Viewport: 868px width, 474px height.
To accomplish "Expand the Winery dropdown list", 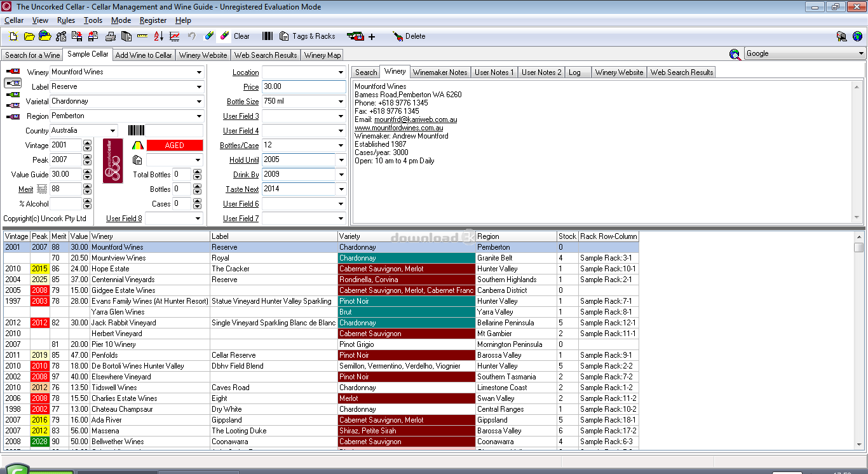I will 199,72.
